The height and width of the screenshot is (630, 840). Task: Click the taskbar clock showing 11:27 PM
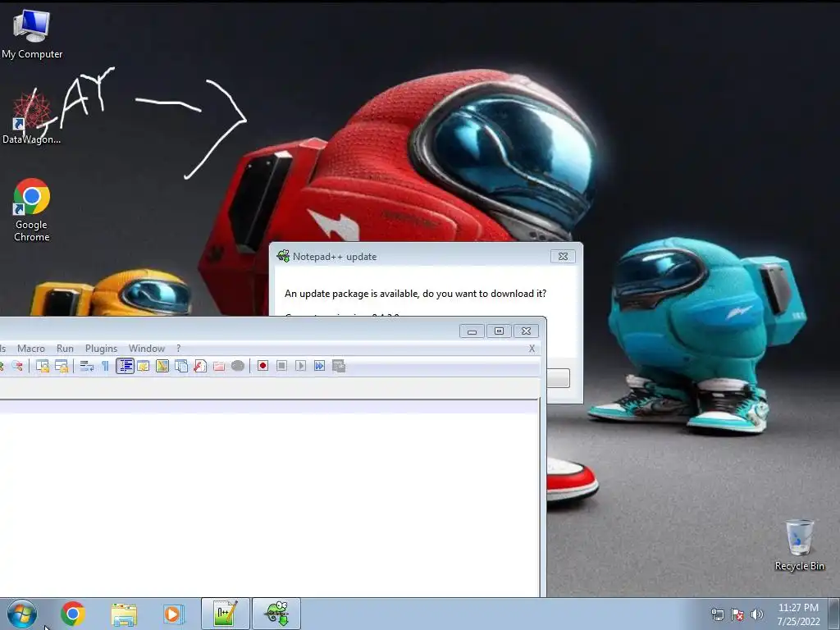tap(798, 614)
